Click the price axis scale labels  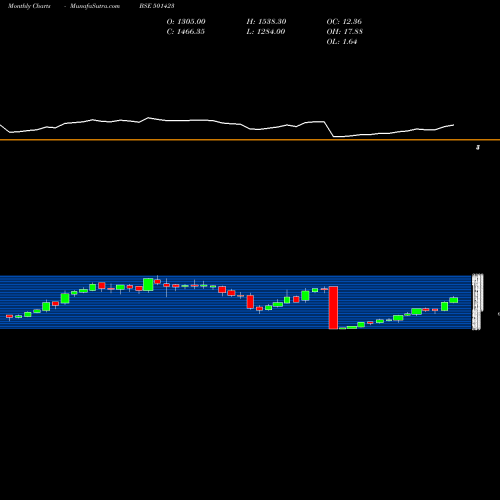(477, 302)
